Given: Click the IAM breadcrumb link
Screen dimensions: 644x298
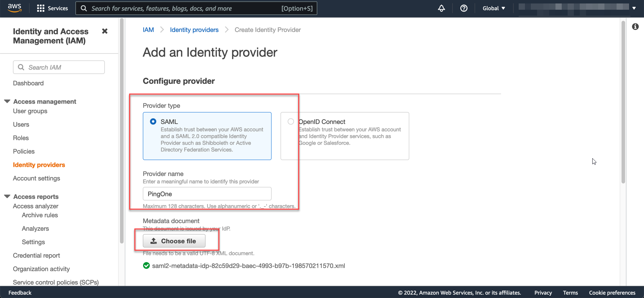Looking at the screenshot, I should pos(148,30).
